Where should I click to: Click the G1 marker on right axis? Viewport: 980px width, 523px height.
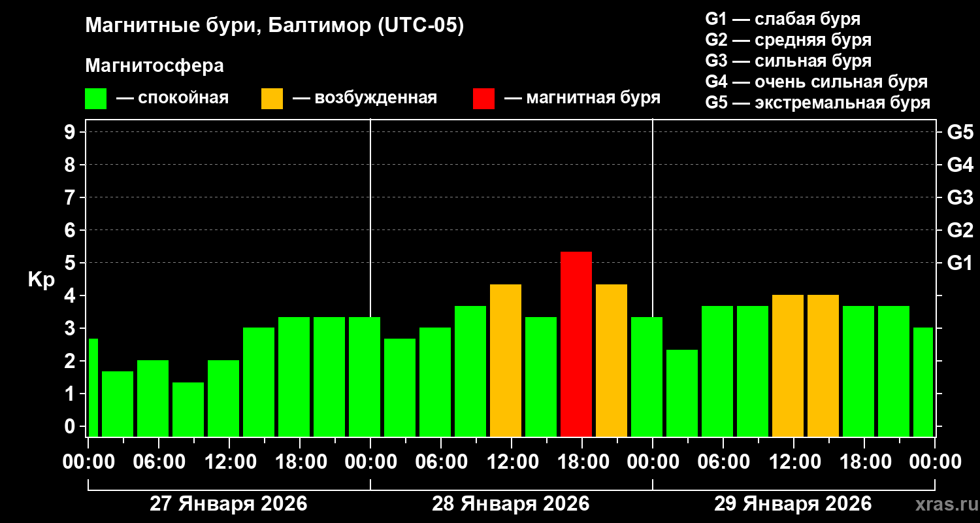tap(960, 263)
